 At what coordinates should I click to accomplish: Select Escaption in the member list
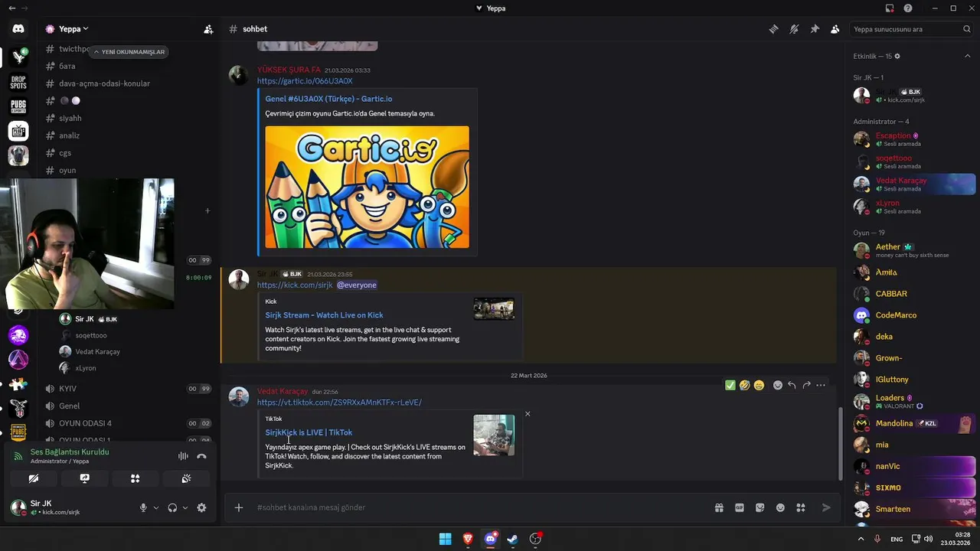(x=893, y=135)
